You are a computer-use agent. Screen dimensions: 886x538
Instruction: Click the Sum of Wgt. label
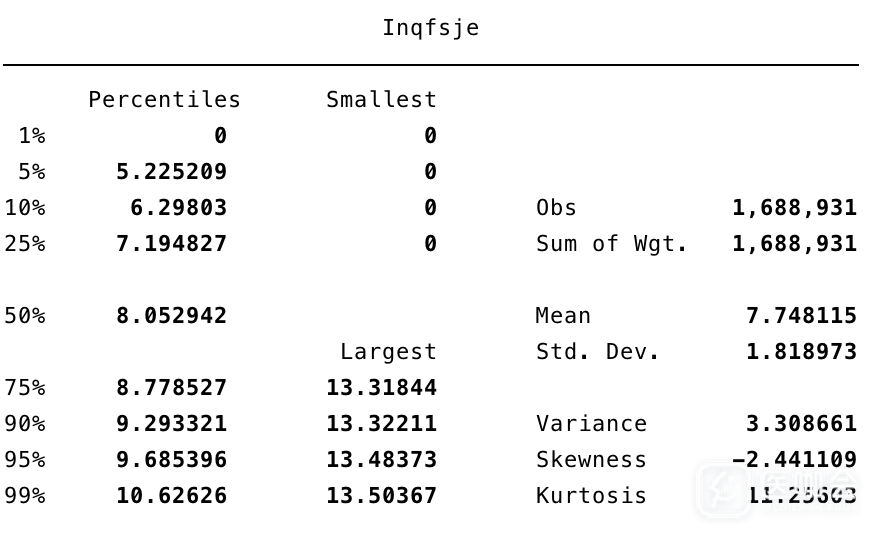pos(611,244)
